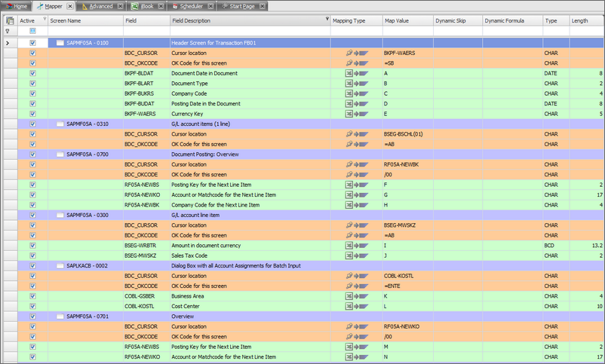Click mapping type icon for COBL-KOSTL row
605x364 pixels.
coord(350,307)
